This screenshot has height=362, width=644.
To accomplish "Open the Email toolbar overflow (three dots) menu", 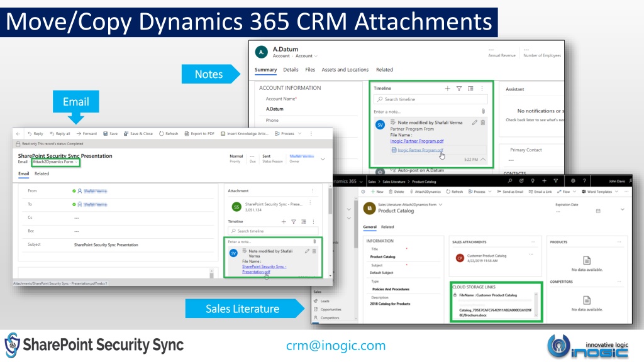I will [x=311, y=134].
